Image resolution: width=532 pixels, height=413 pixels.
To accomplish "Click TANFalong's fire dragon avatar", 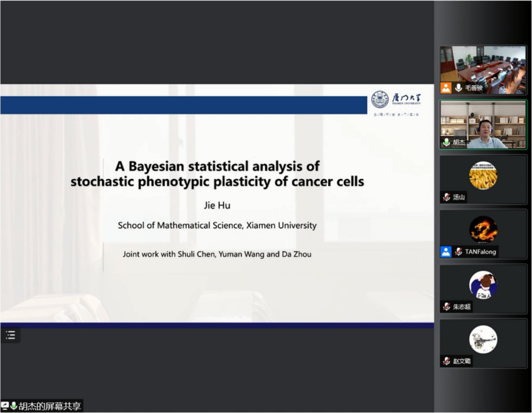I will tap(483, 230).
